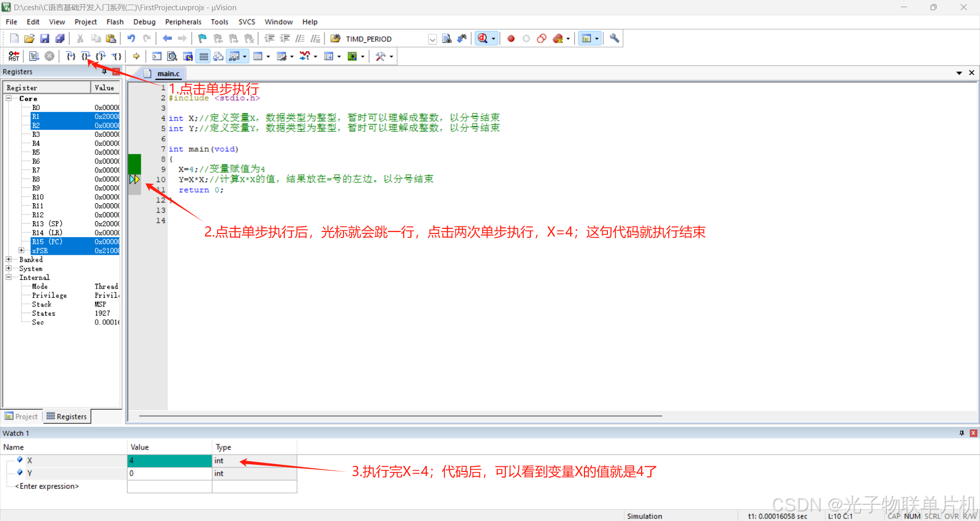Click the editor horizontal scrollbar
Viewport: 980px width, 521px height.
[400, 416]
